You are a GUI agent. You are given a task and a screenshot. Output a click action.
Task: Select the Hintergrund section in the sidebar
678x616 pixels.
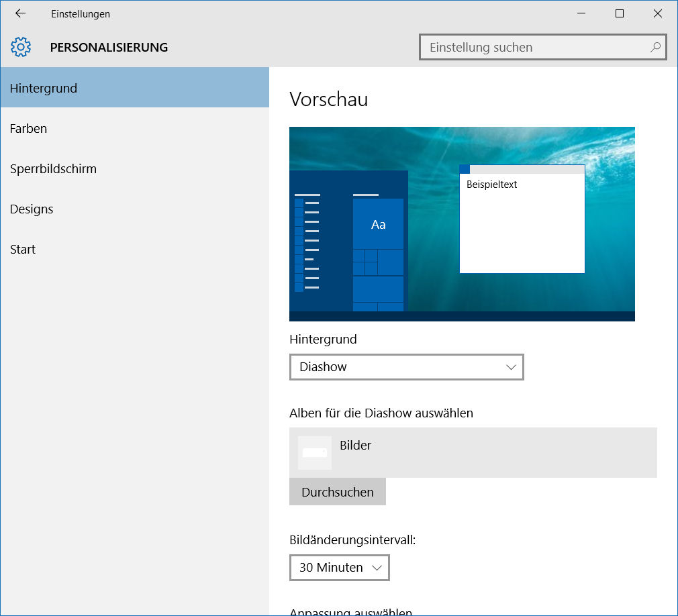pos(134,88)
